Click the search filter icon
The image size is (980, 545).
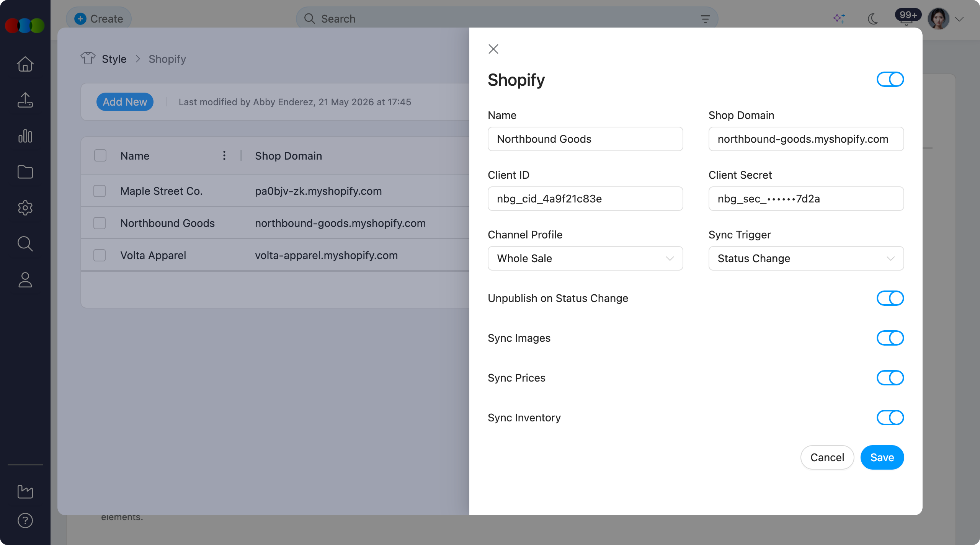click(x=705, y=19)
